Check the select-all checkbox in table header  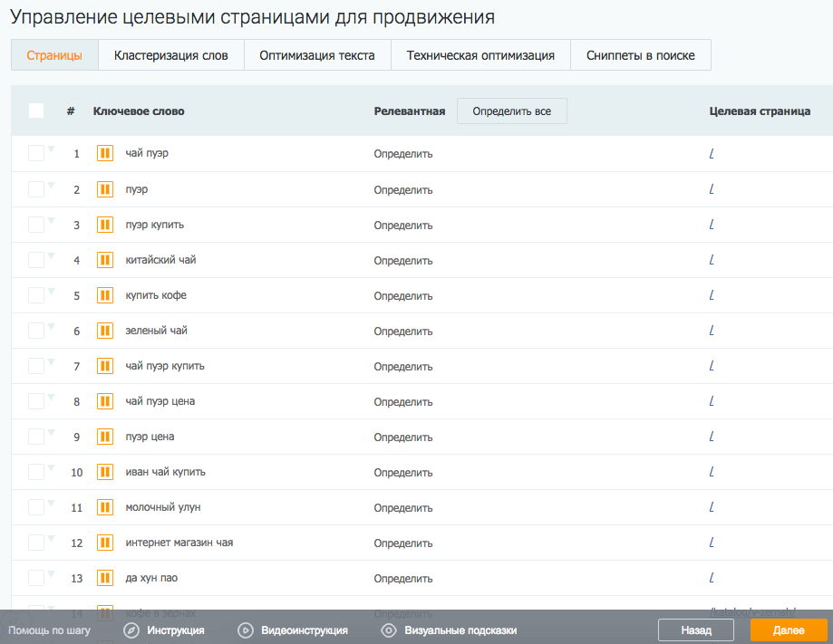(x=36, y=111)
